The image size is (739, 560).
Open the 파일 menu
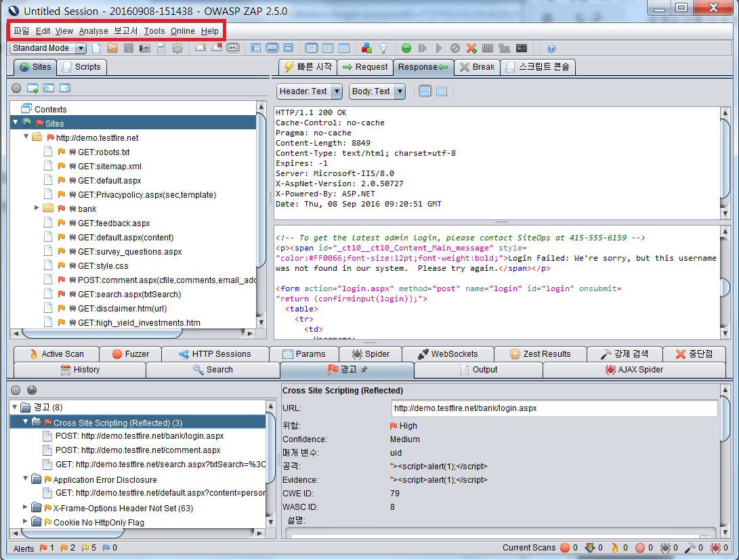point(23,30)
